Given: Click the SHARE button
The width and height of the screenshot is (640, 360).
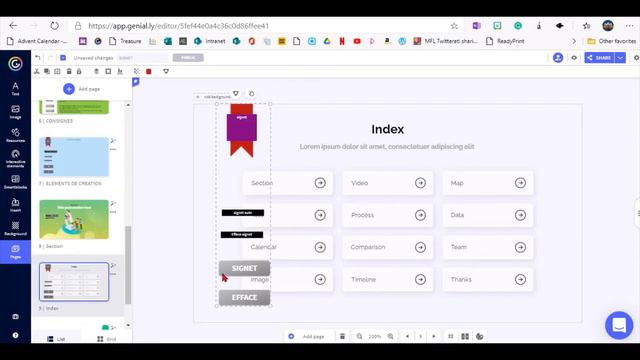Looking at the screenshot, I should pyautogui.click(x=599, y=58).
